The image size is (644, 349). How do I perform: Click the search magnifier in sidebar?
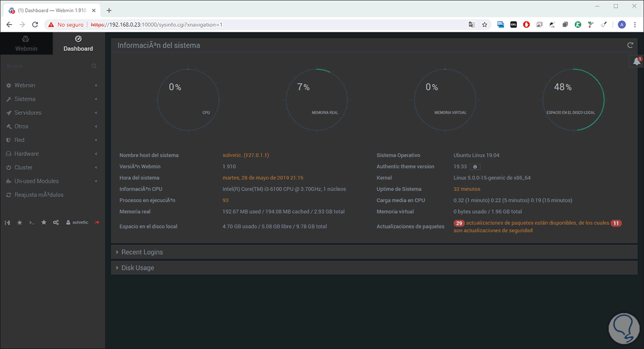click(94, 66)
